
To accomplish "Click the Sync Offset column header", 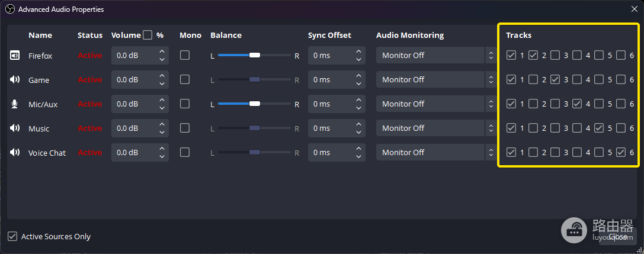I will coord(329,36).
